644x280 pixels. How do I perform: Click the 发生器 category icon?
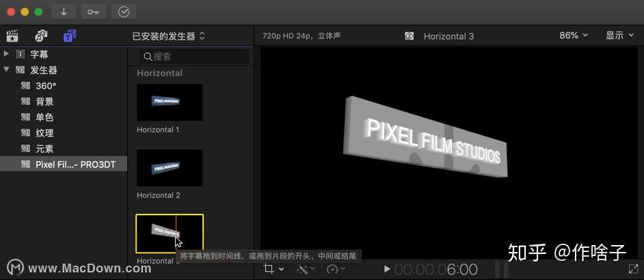pyautogui.click(x=20, y=70)
